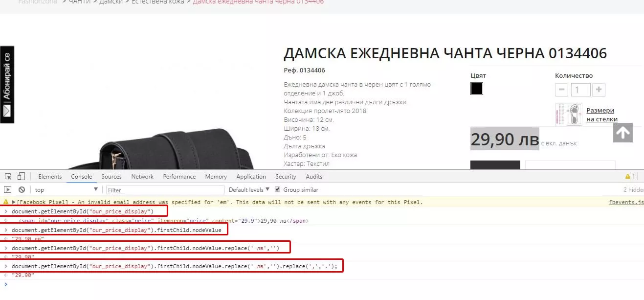The image size is (644, 300).
Task: Switch to the Elements tab
Action: (50, 176)
